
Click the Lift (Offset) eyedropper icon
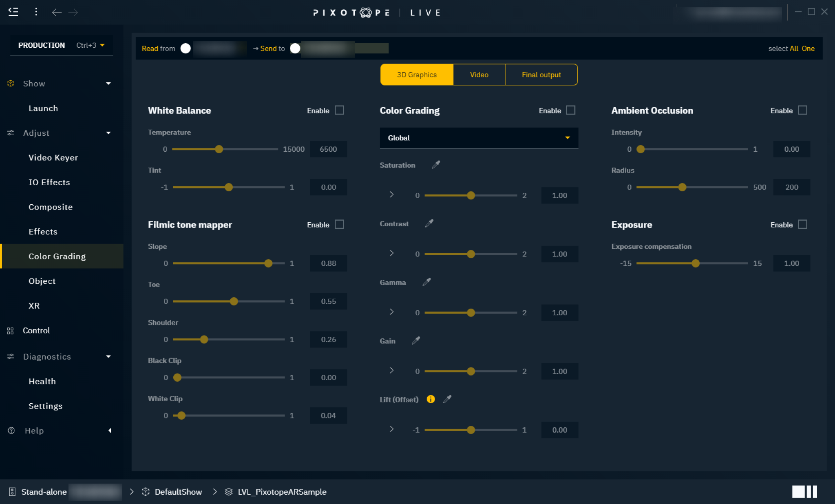(447, 399)
